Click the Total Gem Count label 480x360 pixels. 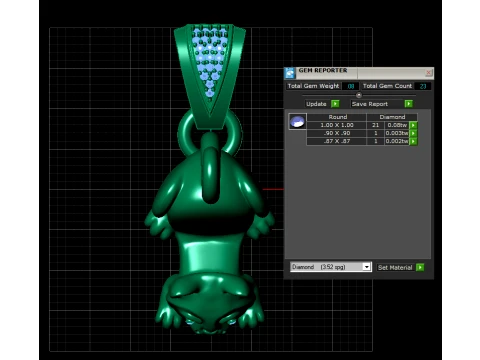click(387, 86)
